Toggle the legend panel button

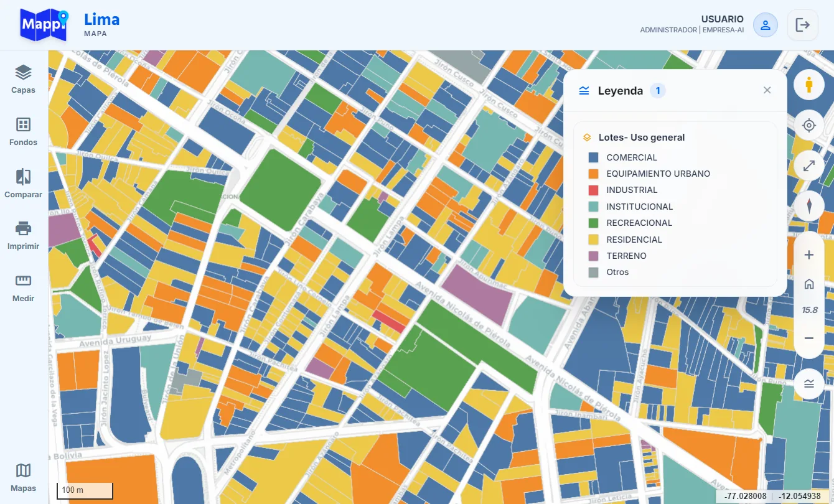809,383
